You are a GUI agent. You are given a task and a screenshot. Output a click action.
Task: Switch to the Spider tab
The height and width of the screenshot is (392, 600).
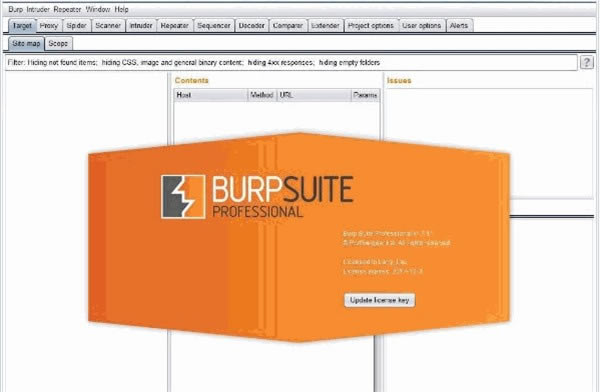77,26
